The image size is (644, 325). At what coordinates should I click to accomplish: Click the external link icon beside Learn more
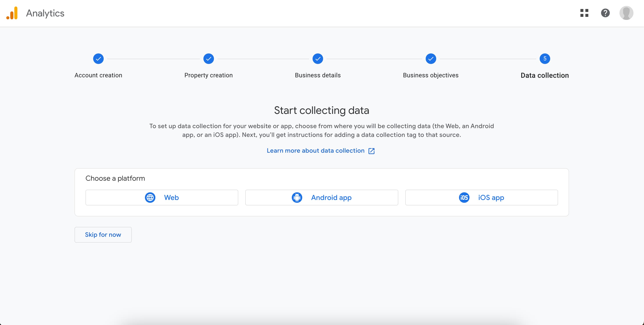372,151
